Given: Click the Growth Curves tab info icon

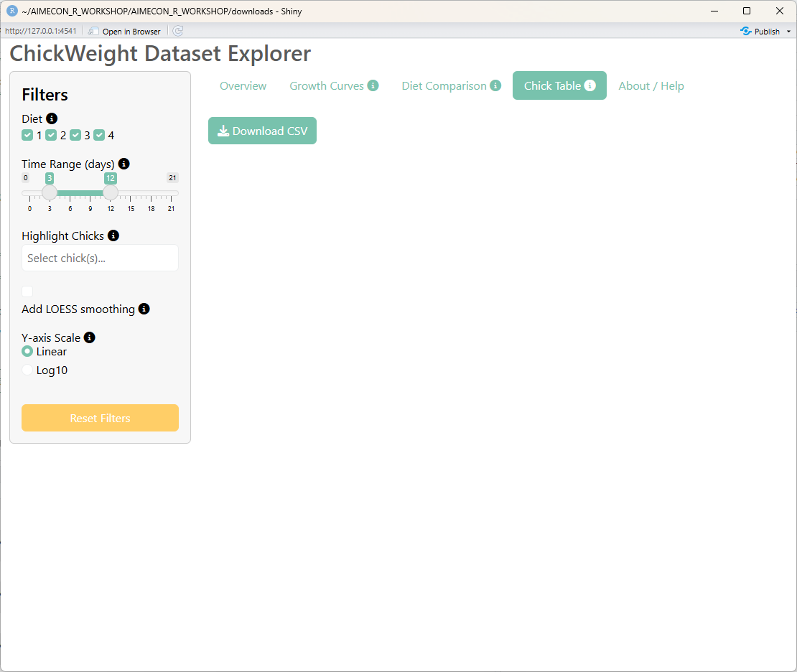Looking at the screenshot, I should click(373, 85).
